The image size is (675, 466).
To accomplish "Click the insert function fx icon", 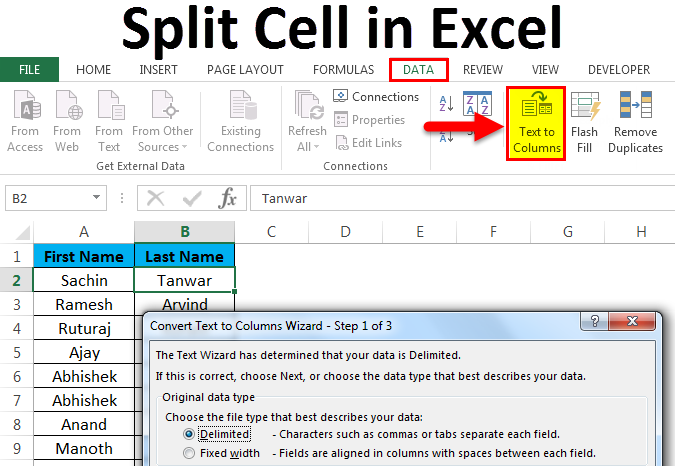I will click(228, 198).
